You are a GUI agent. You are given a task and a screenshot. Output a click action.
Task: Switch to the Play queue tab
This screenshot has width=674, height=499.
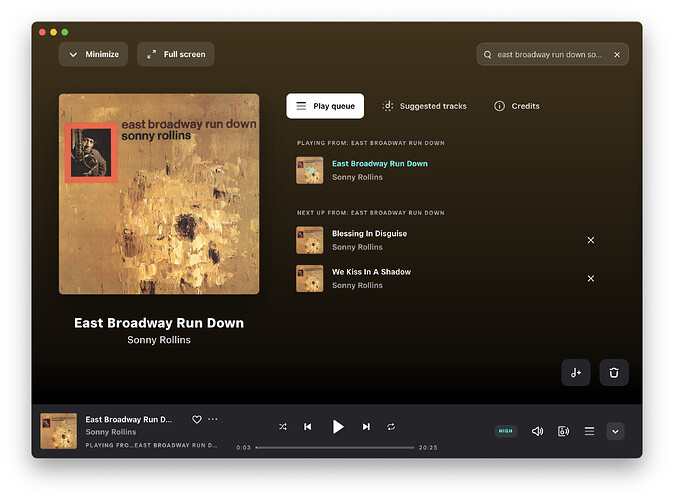pos(325,106)
